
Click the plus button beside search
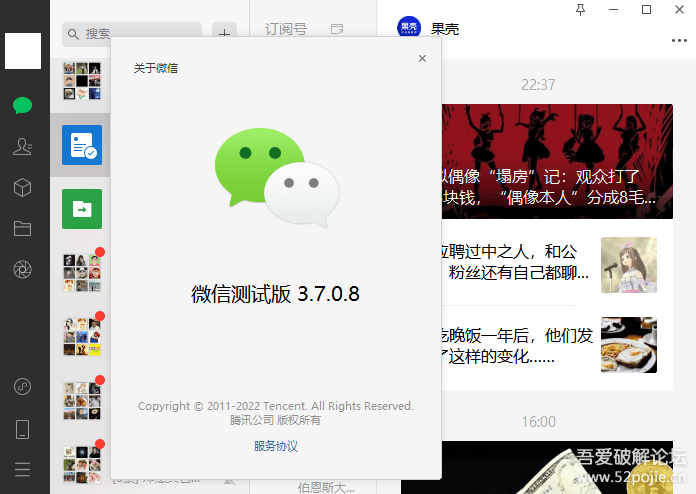225,34
